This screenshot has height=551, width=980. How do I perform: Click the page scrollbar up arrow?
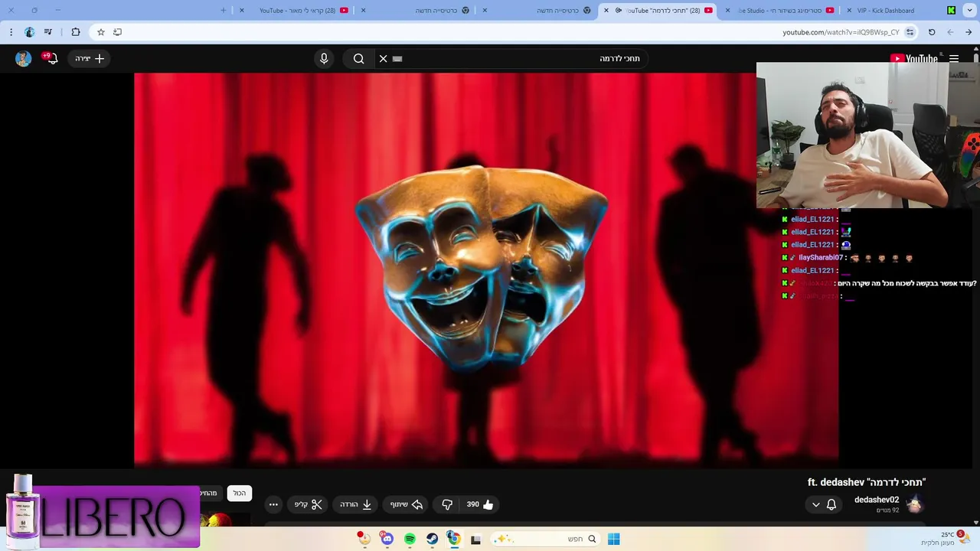pyautogui.click(x=975, y=50)
